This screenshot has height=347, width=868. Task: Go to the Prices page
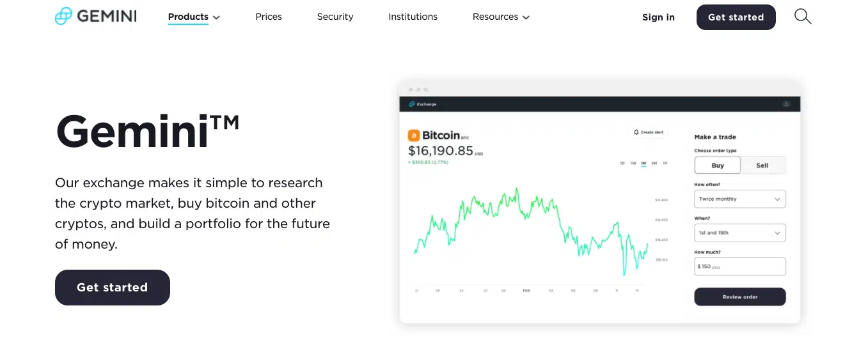click(269, 17)
